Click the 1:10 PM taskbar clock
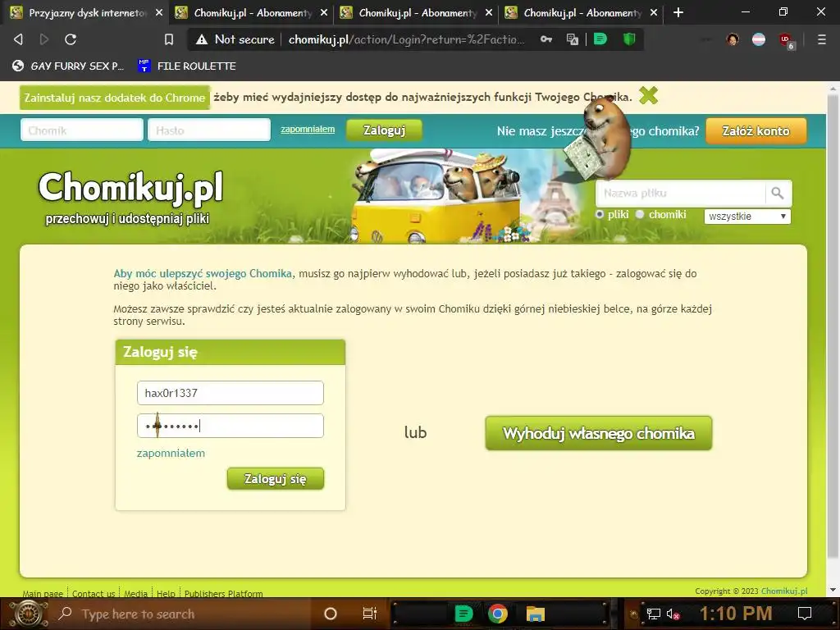This screenshot has width=840, height=630. [x=736, y=614]
